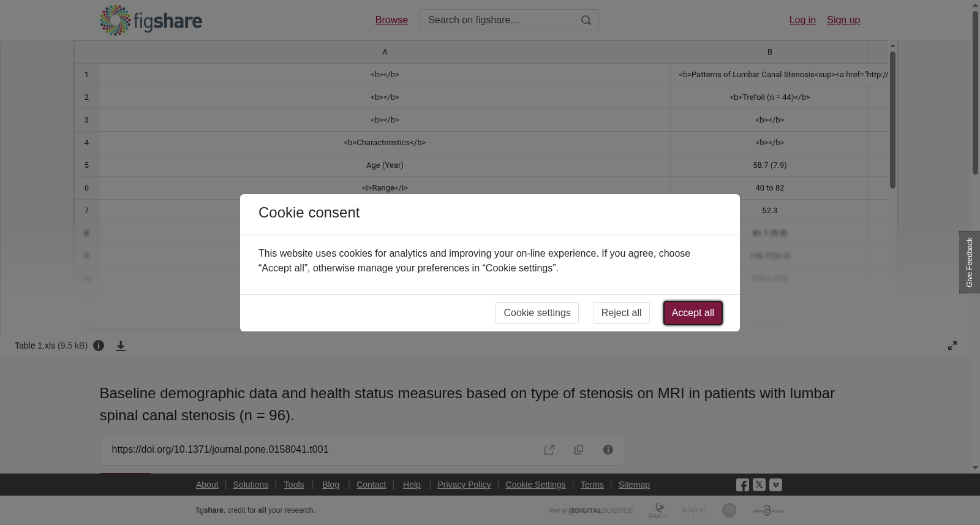Click the Log in link
The image size is (980, 525).
coord(802,20)
